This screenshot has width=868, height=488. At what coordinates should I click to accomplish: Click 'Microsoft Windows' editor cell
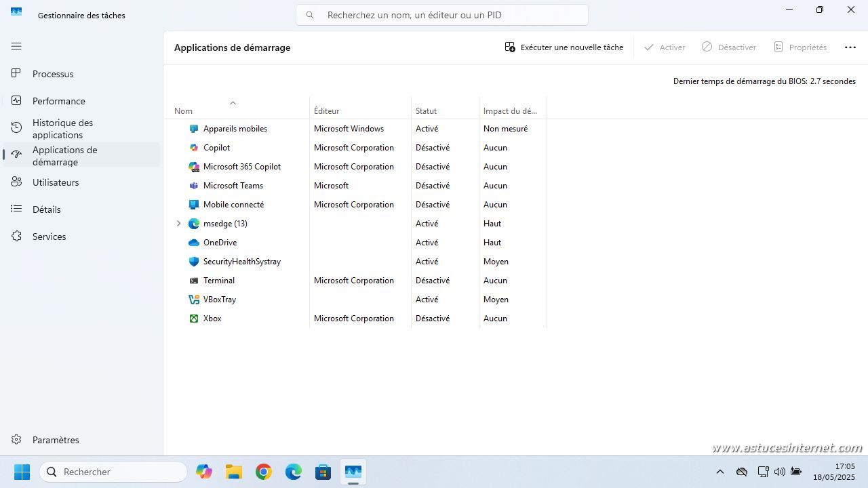click(x=349, y=129)
